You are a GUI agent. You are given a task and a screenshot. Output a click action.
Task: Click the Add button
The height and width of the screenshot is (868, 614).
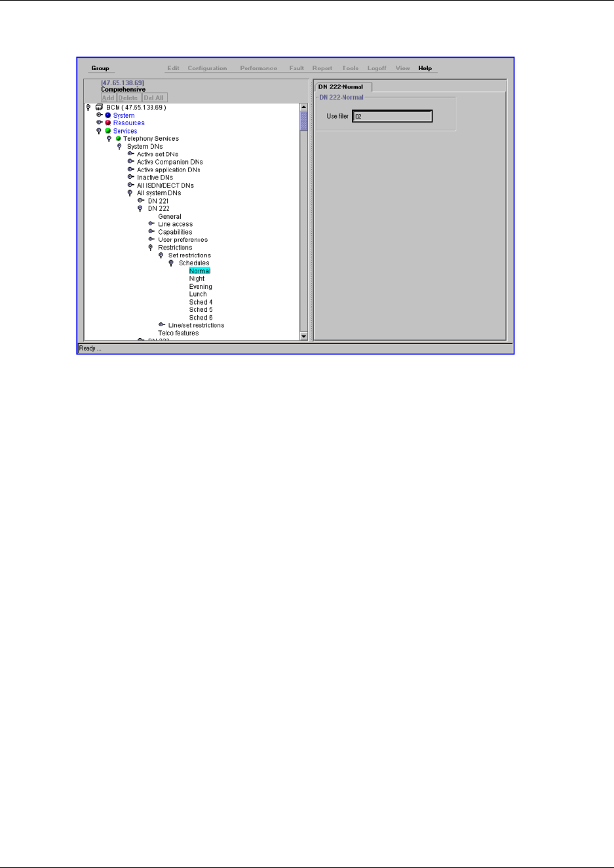pos(108,98)
